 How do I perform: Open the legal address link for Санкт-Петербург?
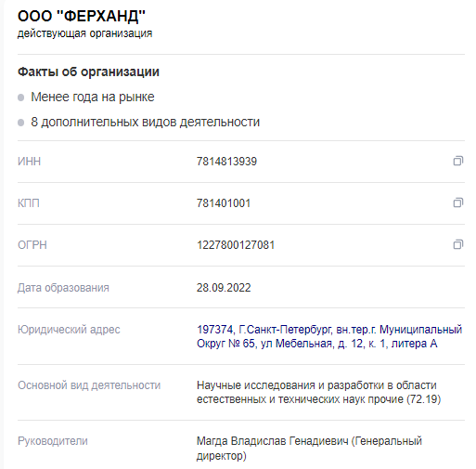(x=329, y=336)
